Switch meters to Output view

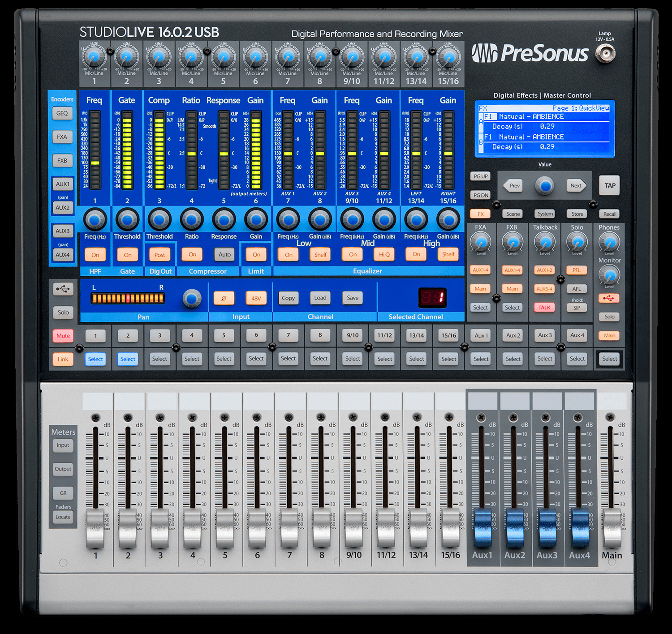[x=63, y=469]
